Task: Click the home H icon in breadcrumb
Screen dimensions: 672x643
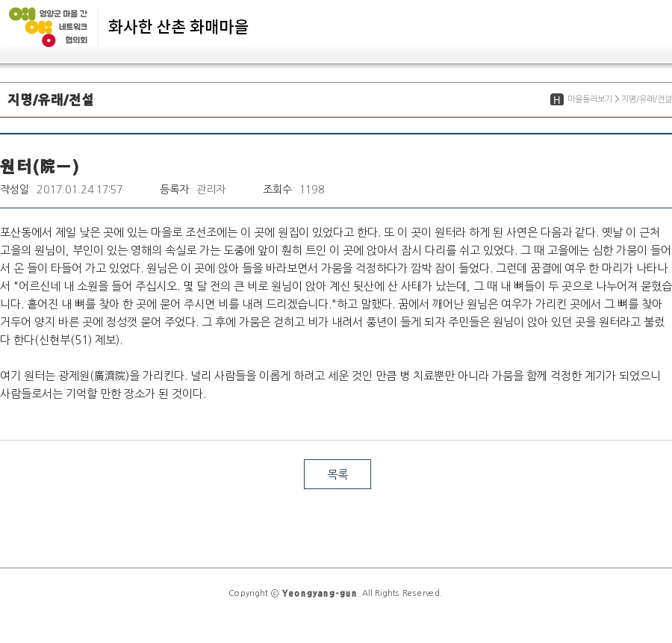Action: 557,99
